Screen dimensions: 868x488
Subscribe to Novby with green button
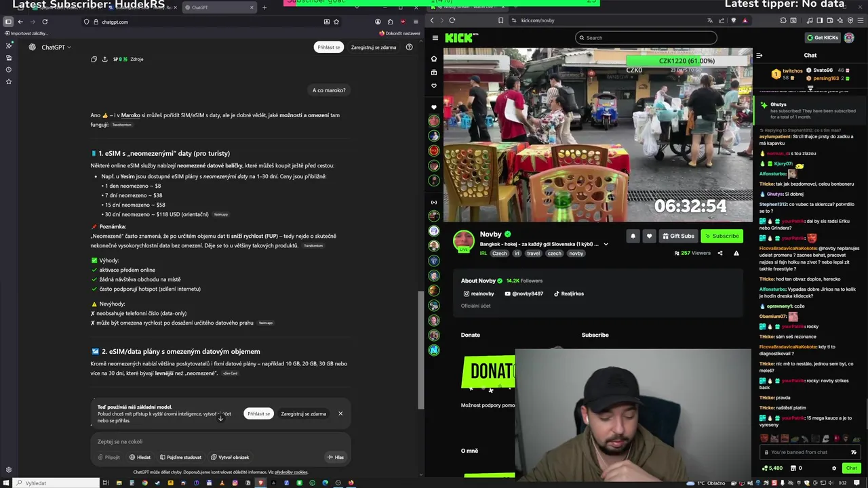click(722, 236)
